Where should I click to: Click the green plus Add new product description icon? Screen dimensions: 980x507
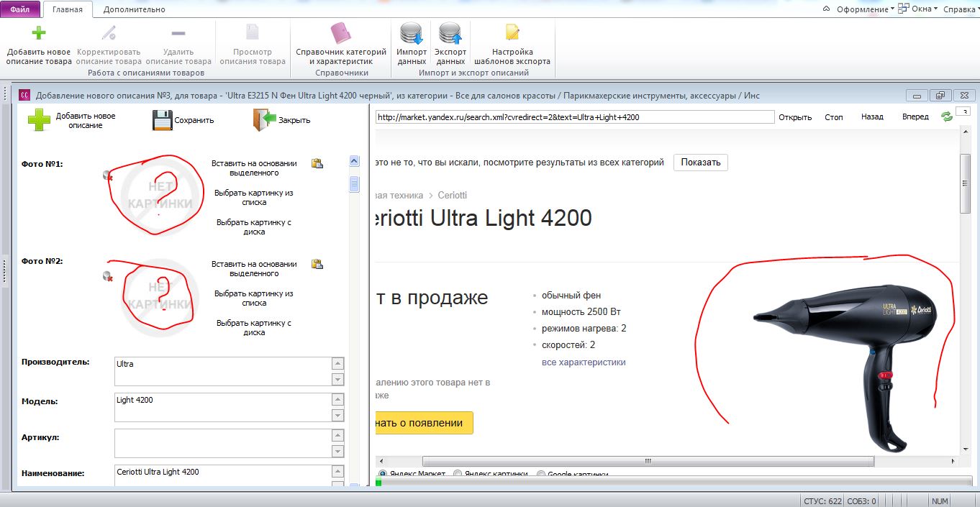click(39, 33)
